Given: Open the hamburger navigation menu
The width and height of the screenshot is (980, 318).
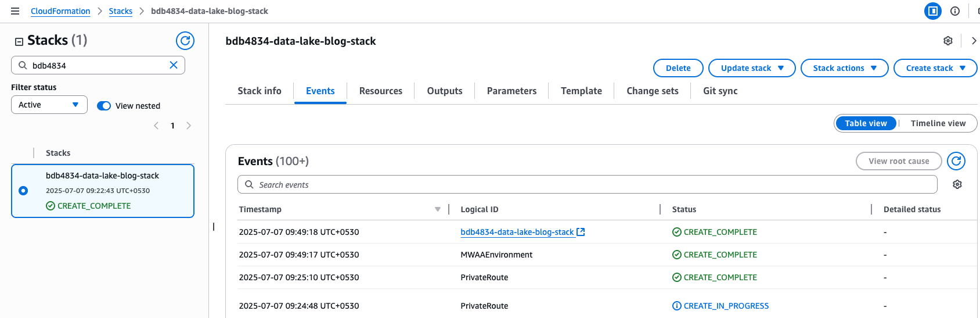Looking at the screenshot, I should coord(15,11).
